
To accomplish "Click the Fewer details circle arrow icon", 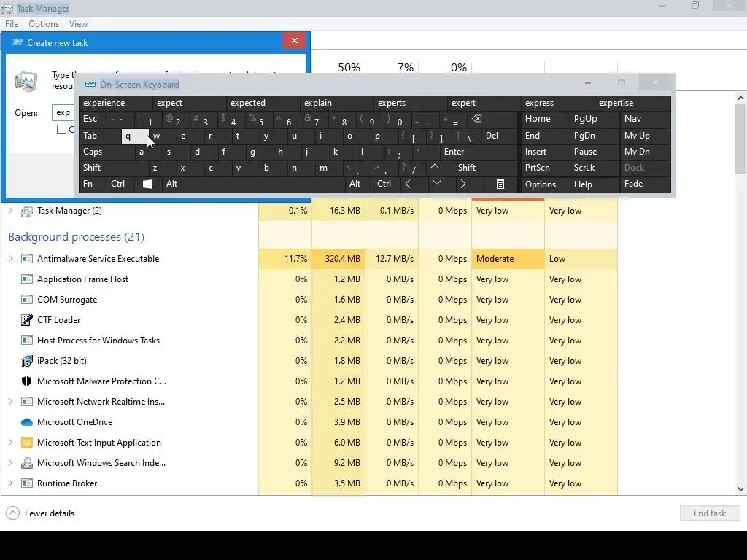I will pos(13,513).
